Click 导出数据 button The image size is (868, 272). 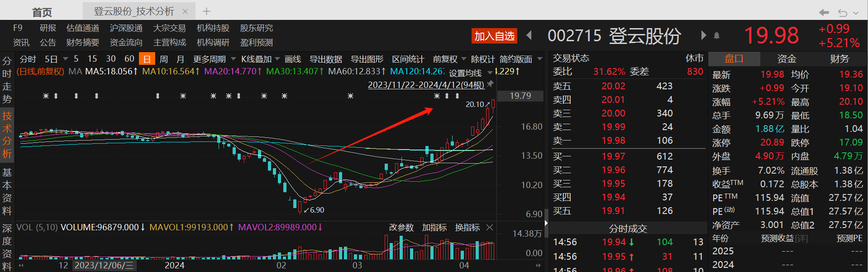(x=326, y=59)
